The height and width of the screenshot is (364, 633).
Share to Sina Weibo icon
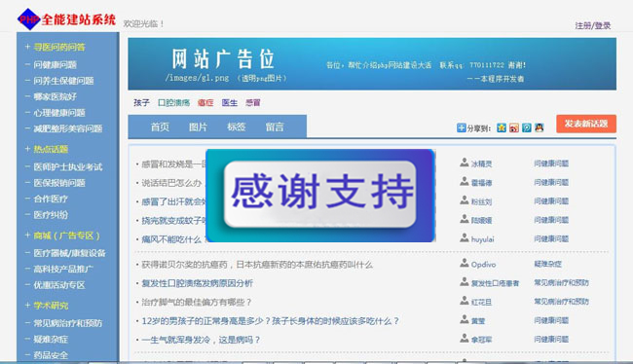click(x=514, y=127)
